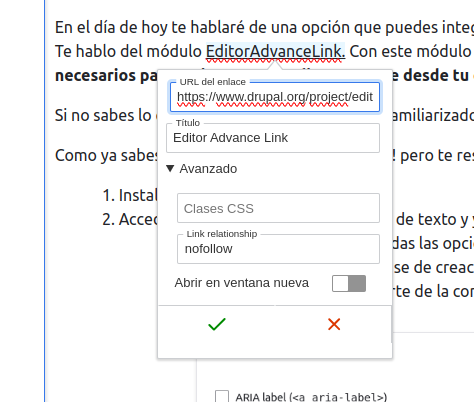The image size is (474, 402).
Task: Tick the ARIA label checkbox
Action: tap(222, 397)
